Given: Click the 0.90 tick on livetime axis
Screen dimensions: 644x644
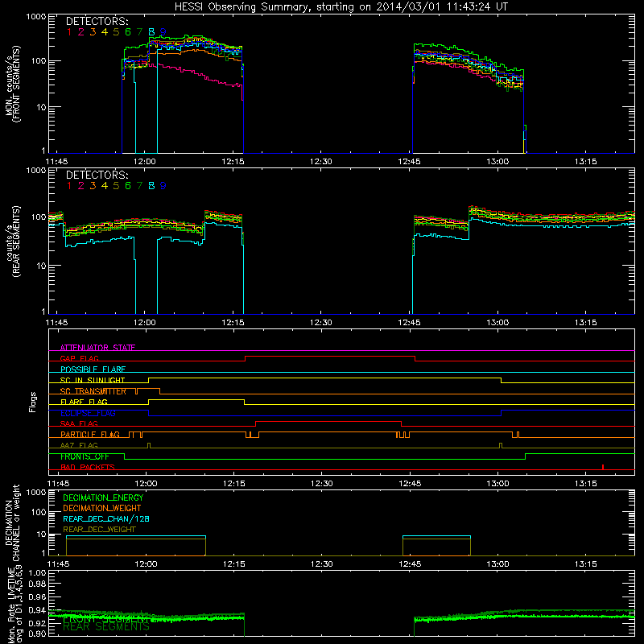Looking at the screenshot, I should [38, 634].
